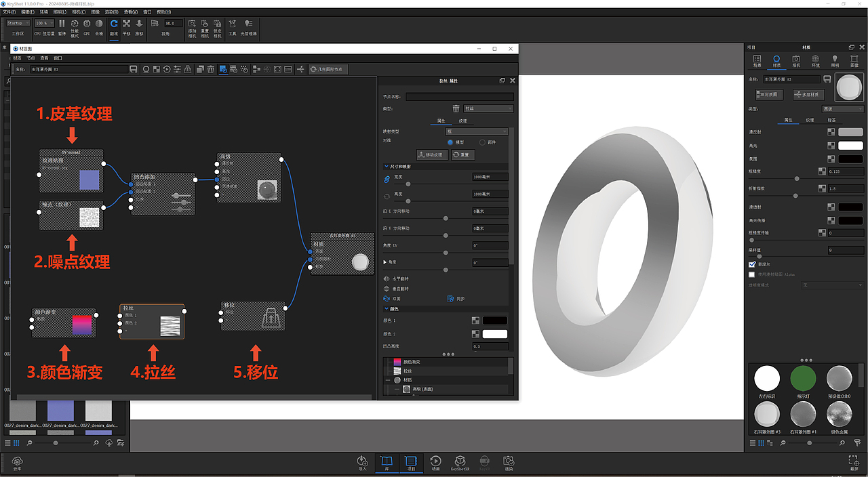Screen dimensions: 868x477
Task: Click save icon beside material graph name field
Action: (134, 69)
